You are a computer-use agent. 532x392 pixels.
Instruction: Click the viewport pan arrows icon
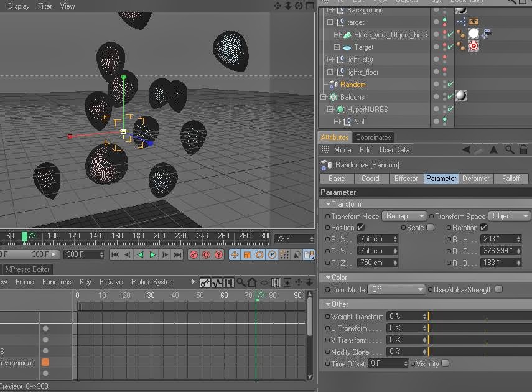[x=277, y=6]
